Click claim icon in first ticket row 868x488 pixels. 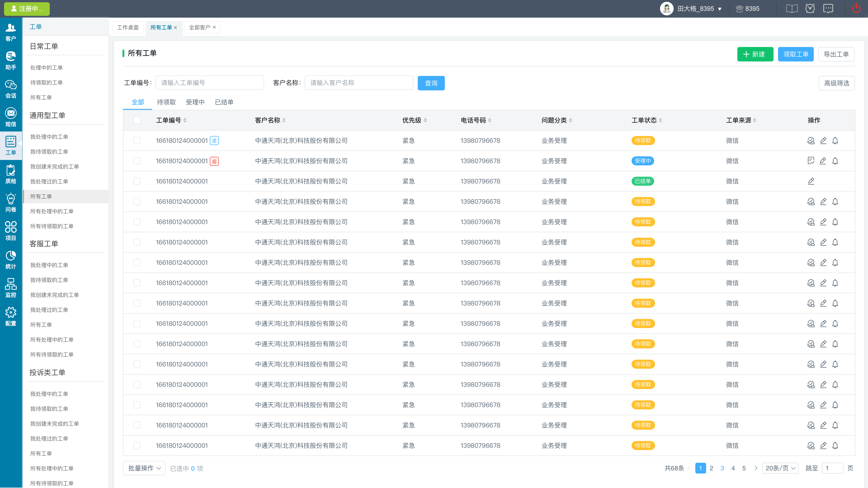tap(811, 141)
